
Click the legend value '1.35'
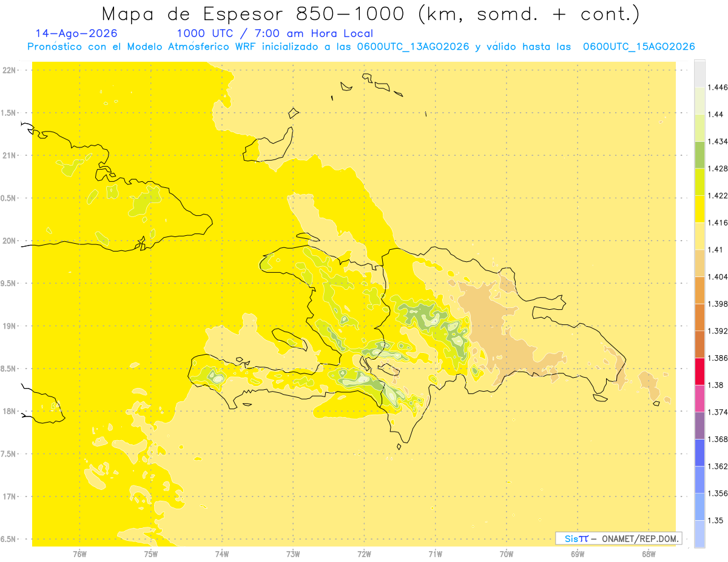[x=715, y=521]
